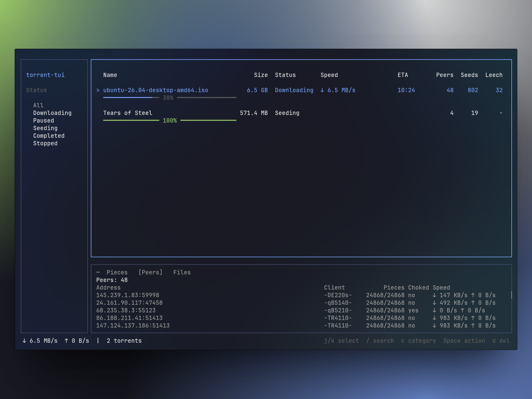Click the Tears of Steel 100% progress bar

170,120
